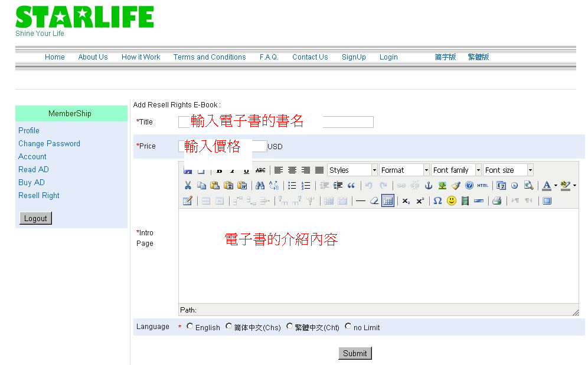Center-align text in the editor
Image resolution: width=588 pixels, height=365 pixels.
pyautogui.click(x=292, y=170)
